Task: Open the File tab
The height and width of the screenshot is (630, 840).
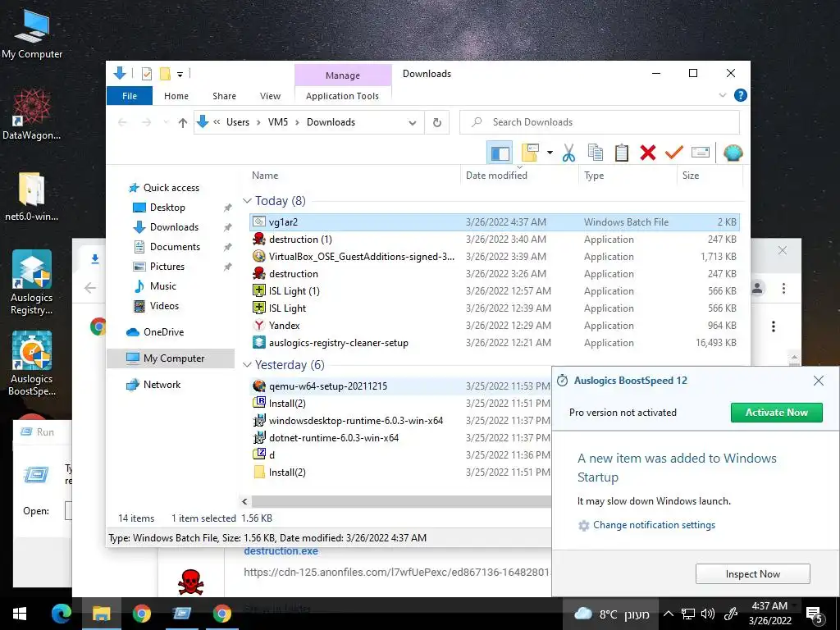Action: (x=130, y=96)
